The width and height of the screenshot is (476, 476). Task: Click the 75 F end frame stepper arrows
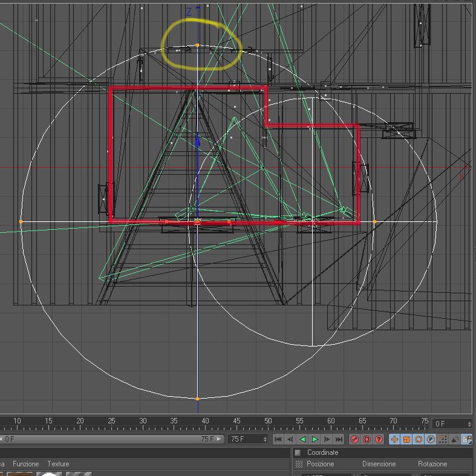265,439
